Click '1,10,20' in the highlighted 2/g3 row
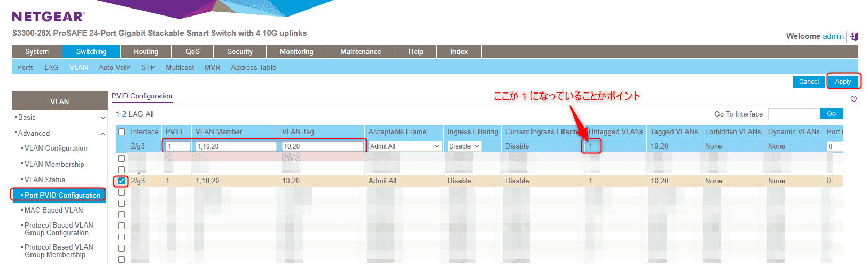This screenshot has height=264, width=868. (207, 181)
